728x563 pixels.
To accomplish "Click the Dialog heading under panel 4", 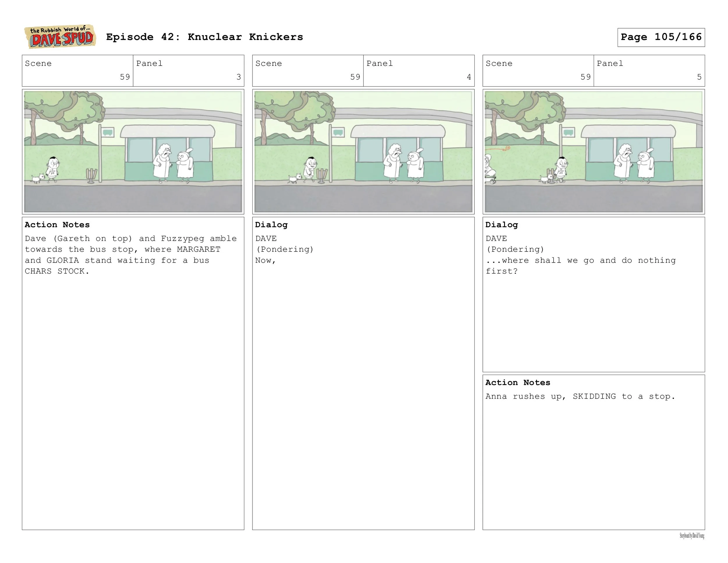I will point(271,225).
